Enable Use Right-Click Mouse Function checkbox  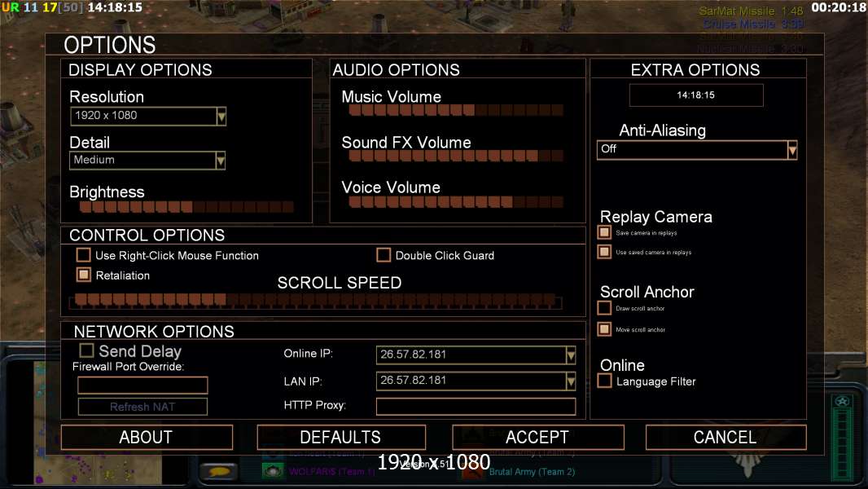(84, 255)
